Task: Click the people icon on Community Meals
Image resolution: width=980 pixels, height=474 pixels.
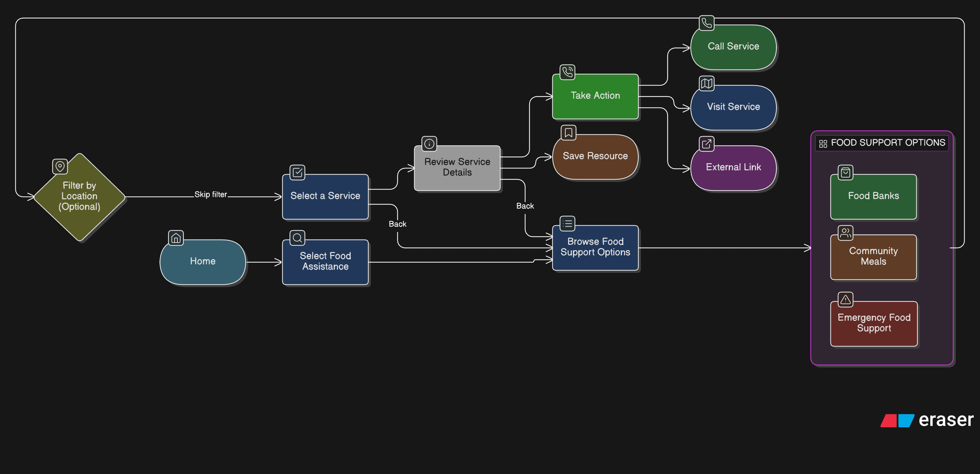Action: coord(845,233)
